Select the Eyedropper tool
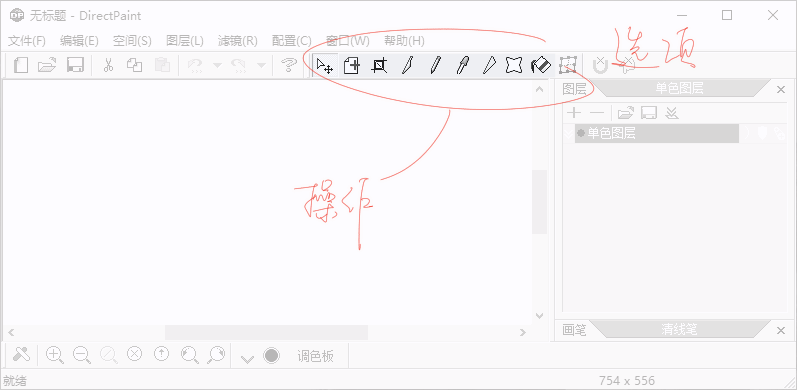This screenshot has height=390, width=797. pyautogui.click(x=462, y=66)
